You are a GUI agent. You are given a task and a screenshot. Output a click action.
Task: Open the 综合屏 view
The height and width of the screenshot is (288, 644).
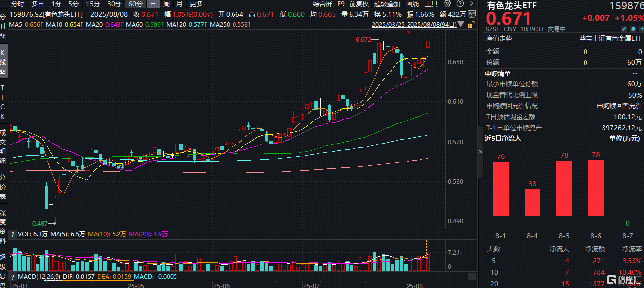tap(322, 3)
